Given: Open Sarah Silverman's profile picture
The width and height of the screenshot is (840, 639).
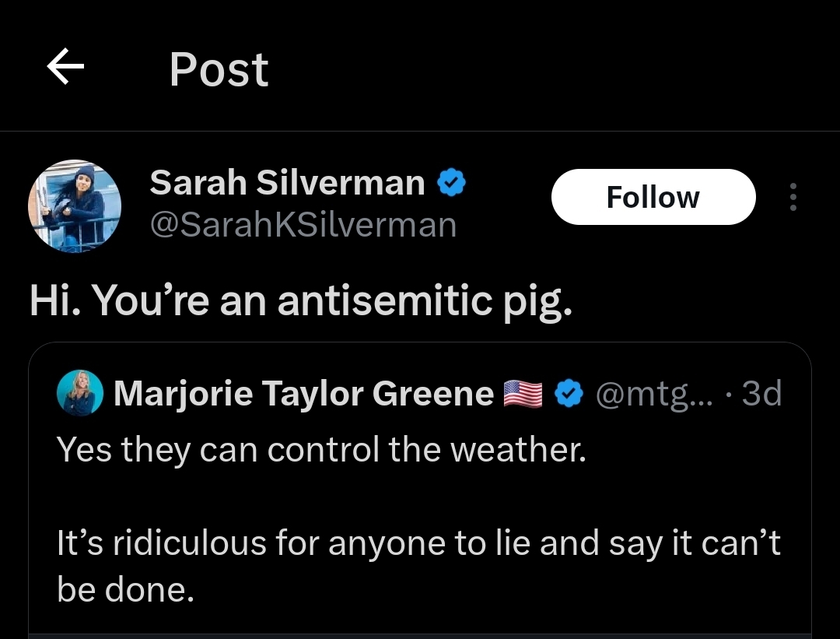Looking at the screenshot, I should 75,205.
